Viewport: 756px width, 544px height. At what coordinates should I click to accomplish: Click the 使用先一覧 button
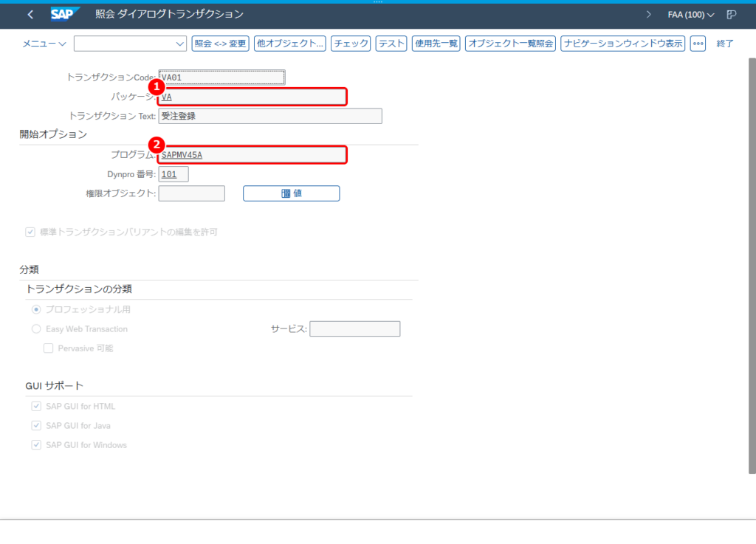436,44
